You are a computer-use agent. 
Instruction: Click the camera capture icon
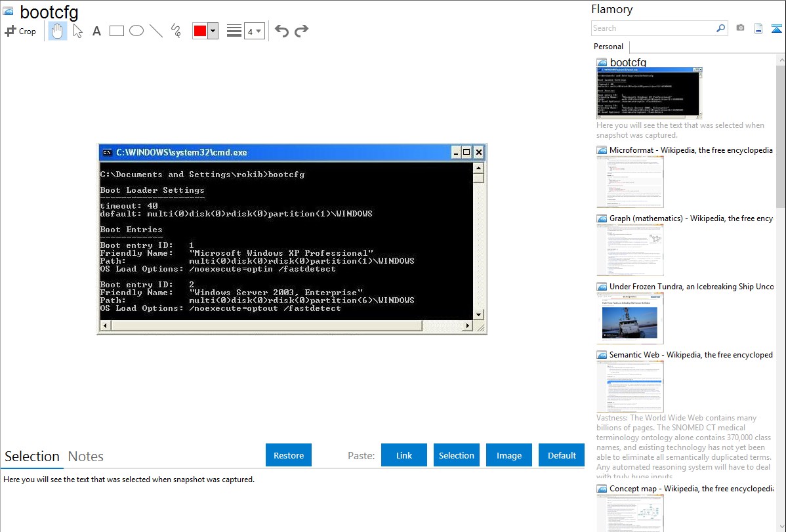tap(740, 28)
